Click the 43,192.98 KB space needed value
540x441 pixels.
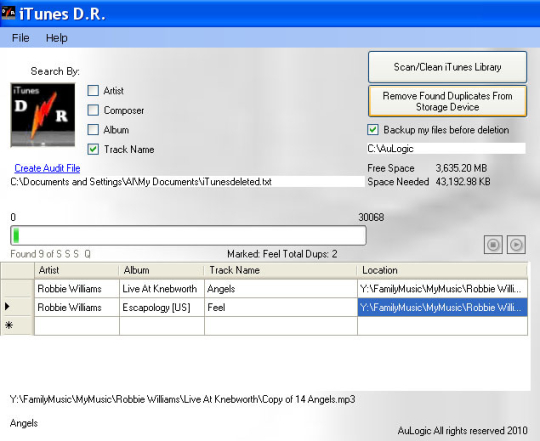coord(463,181)
